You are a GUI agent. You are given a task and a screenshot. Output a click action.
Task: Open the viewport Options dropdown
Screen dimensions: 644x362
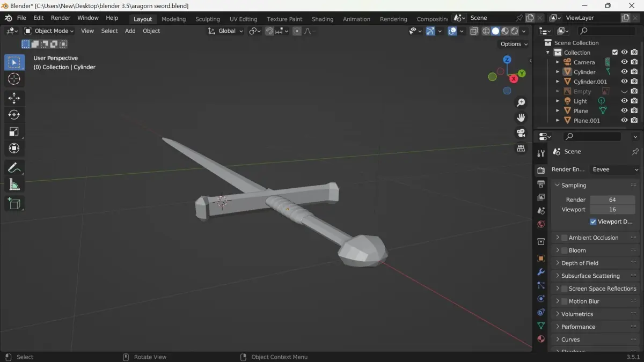point(514,44)
